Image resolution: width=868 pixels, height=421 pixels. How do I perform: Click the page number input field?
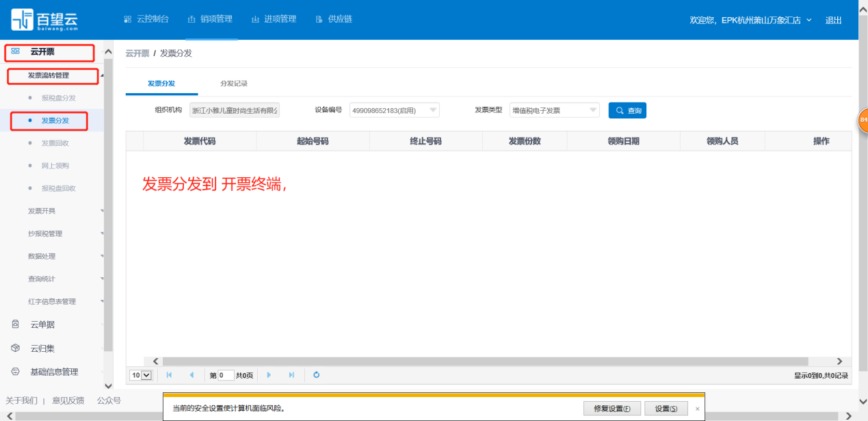(x=226, y=375)
